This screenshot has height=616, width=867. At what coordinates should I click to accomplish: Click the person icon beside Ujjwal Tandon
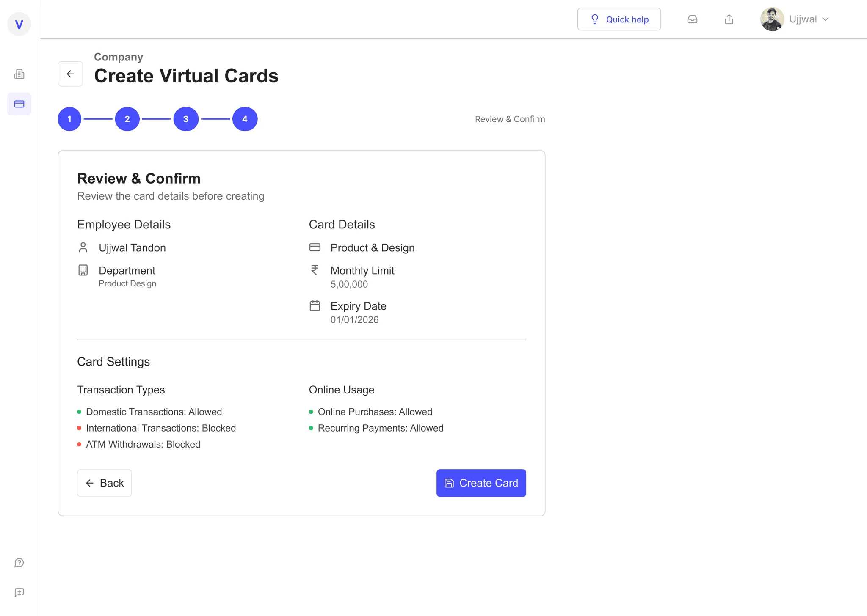(83, 247)
